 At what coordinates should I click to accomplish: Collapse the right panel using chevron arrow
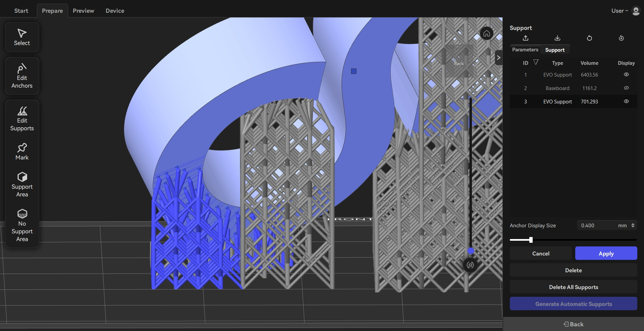click(x=498, y=57)
